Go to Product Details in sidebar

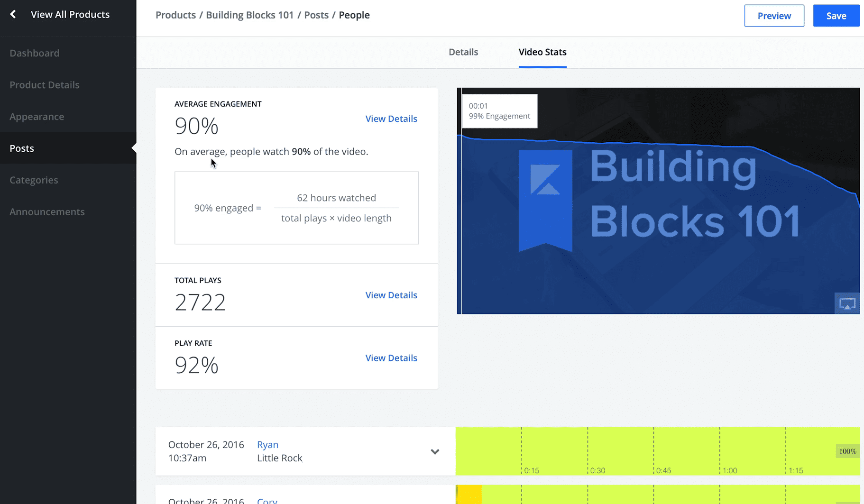(45, 85)
